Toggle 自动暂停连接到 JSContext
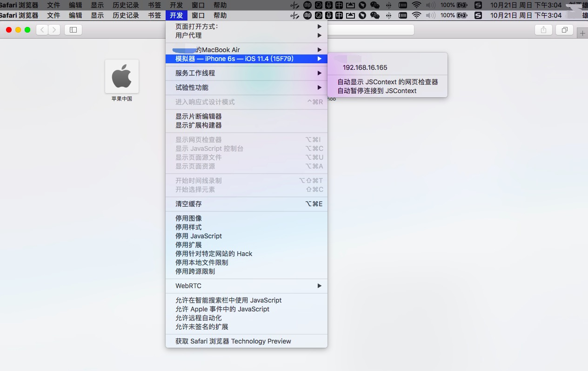 tap(388, 91)
